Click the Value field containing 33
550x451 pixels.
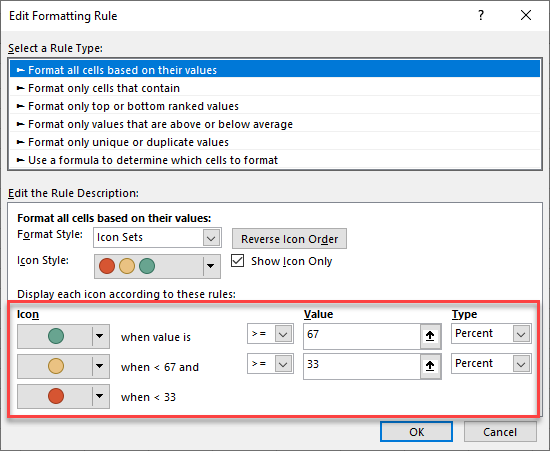(362, 366)
